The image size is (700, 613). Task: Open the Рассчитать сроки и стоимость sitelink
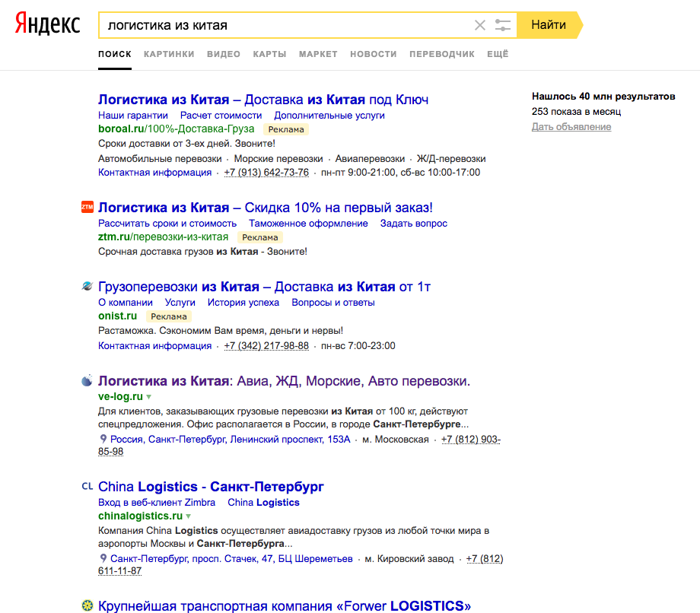click(167, 223)
